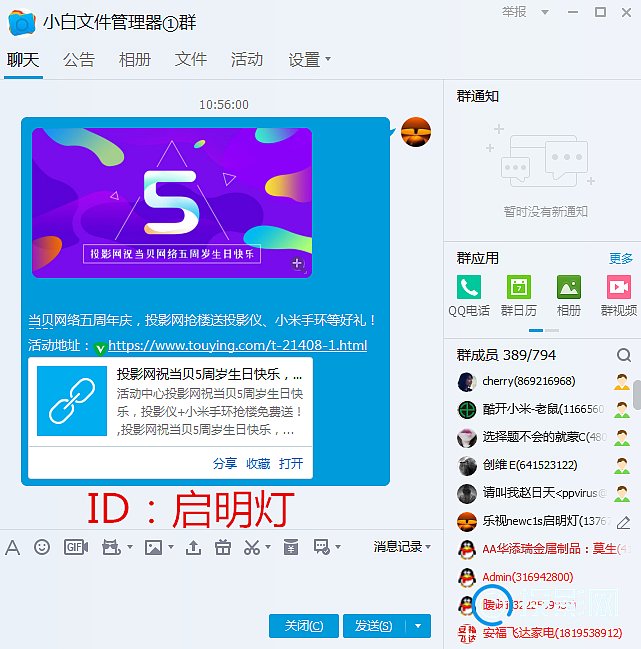Open the chat bubble message tool
The height and width of the screenshot is (649, 641).
(322, 547)
